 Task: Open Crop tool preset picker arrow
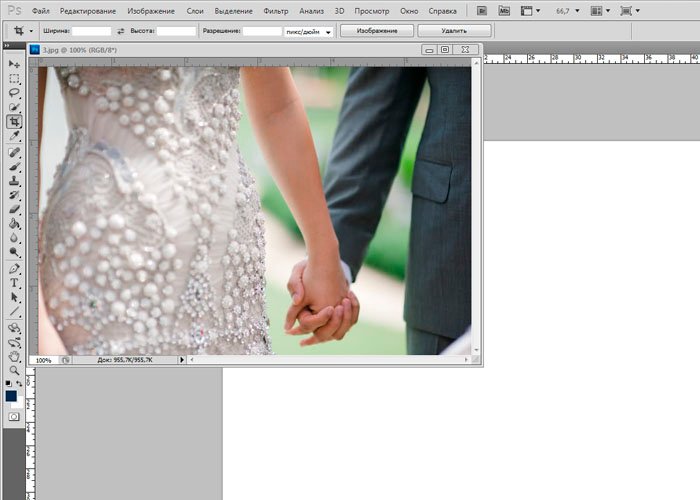31,31
